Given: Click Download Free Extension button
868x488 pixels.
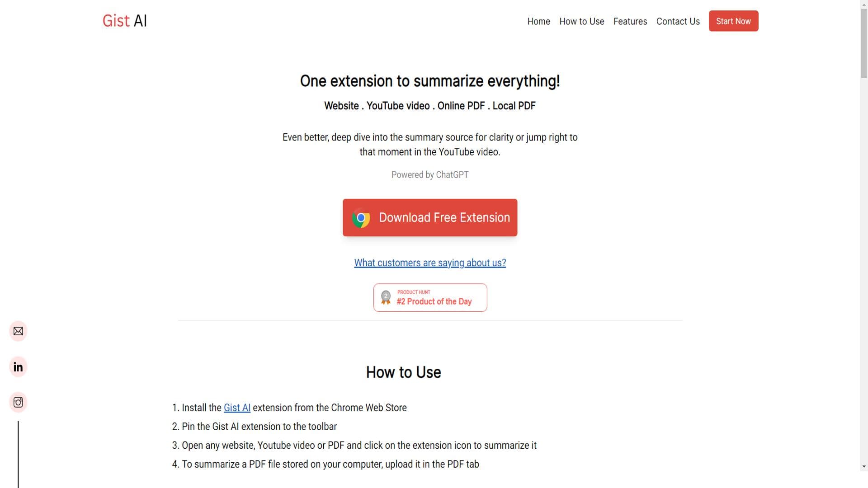Looking at the screenshot, I should click(430, 217).
